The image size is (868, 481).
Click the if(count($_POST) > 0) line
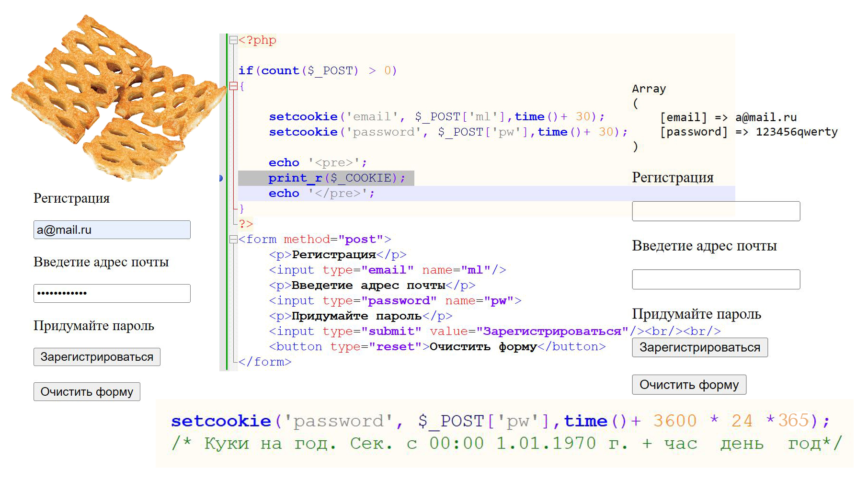coord(317,71)
